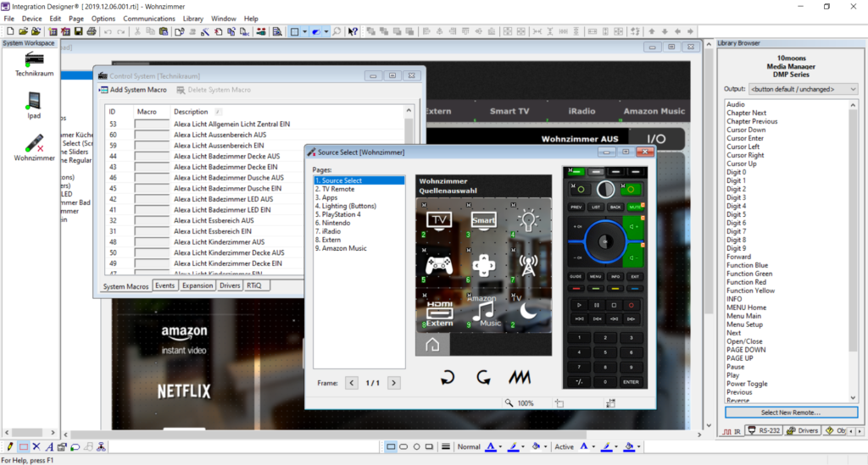The height and width of the screenshot is (465, 868).
Task: Open Active state line color dropdown arrow
Action: coord(616,446)
